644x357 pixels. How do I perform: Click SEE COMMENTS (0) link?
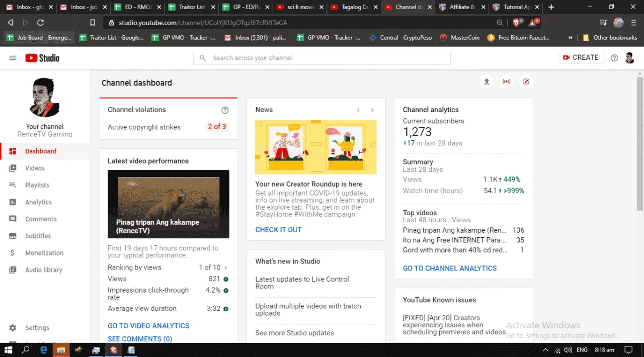(x=140, y=339)
